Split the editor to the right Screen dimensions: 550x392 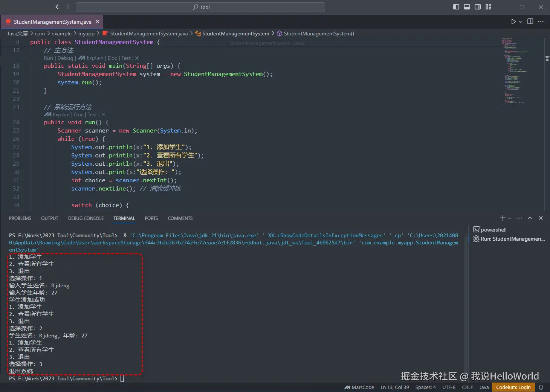tap(530, 21)
